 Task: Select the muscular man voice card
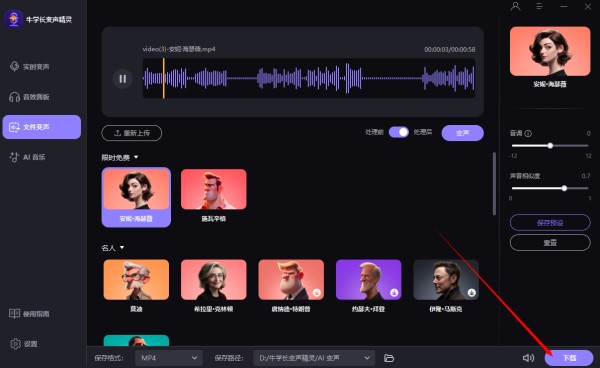[x=214, y=195]
